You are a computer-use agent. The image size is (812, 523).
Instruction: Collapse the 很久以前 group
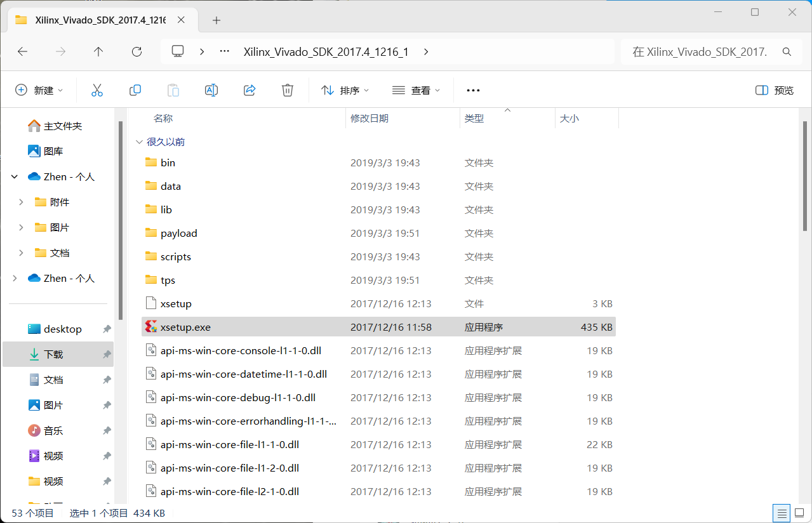(x=140, y=142)
